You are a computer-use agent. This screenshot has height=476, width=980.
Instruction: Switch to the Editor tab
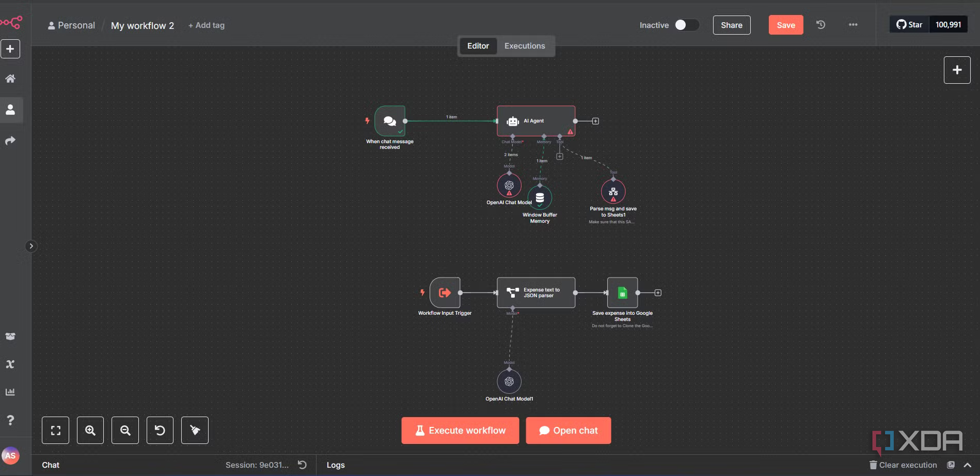(x=478, y=46)
